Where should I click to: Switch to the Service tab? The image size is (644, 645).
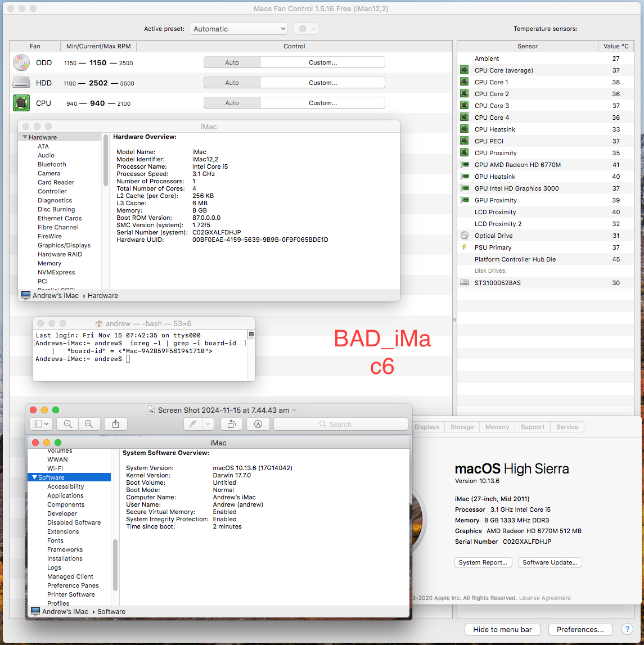[567, 427]
